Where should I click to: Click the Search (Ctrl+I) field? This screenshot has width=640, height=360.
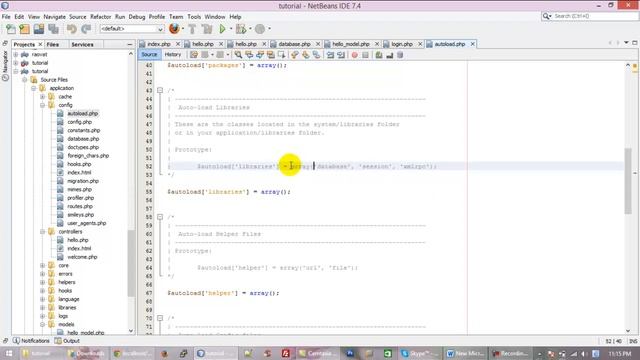point(590,16)
